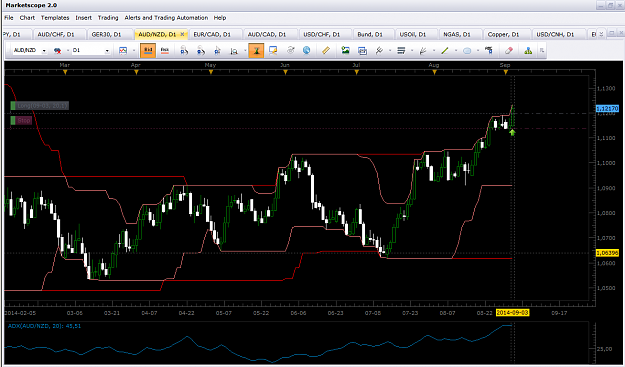The image size is (625, 367).
Task: Click the ellipse shape drawing tool
Action: click(467, 51)
